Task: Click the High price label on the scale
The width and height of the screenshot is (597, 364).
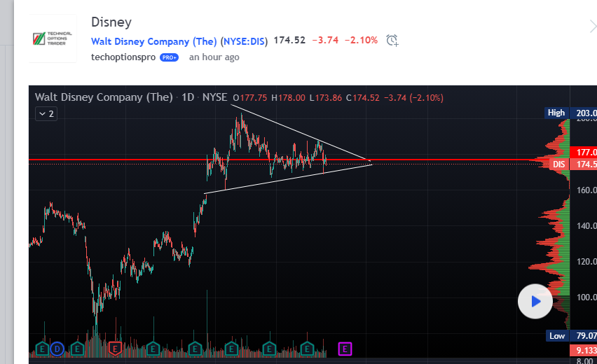Action: pyautogui.click(x=556, y=113)
